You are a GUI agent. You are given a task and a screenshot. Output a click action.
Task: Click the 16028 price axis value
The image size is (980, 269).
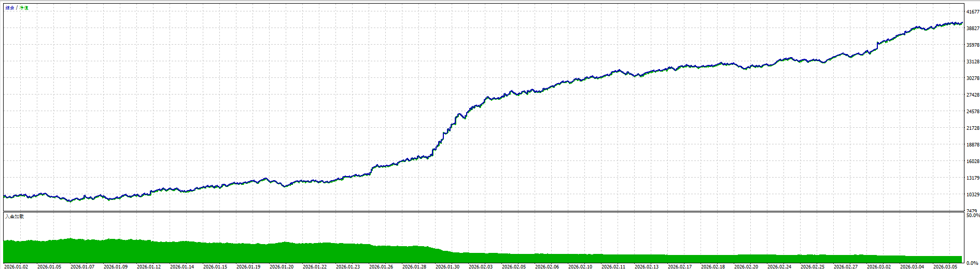[973, 161]
